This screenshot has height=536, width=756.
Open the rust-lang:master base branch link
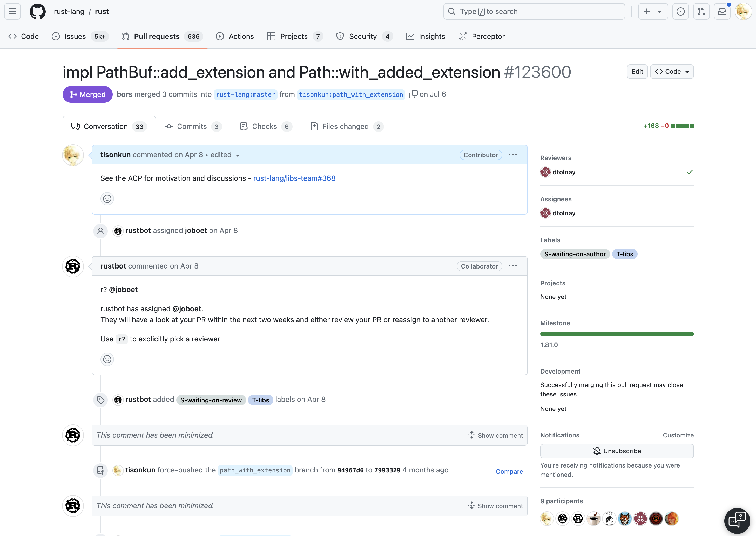point(245,95)
